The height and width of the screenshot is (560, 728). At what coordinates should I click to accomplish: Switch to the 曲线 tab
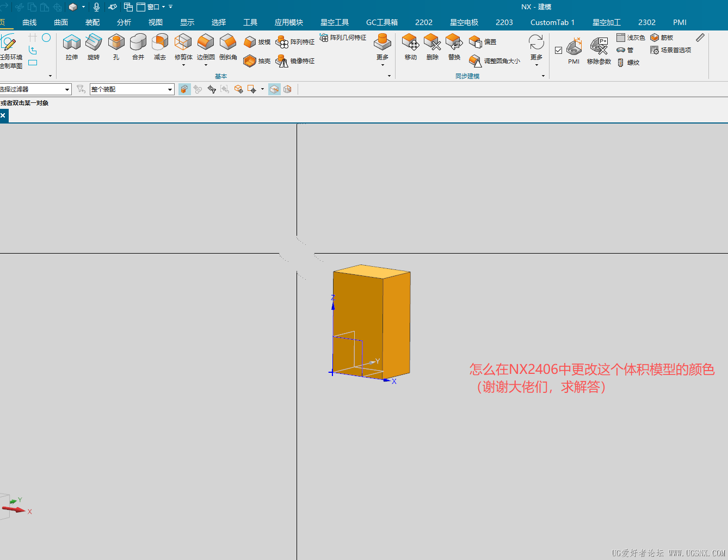(29, 22)
